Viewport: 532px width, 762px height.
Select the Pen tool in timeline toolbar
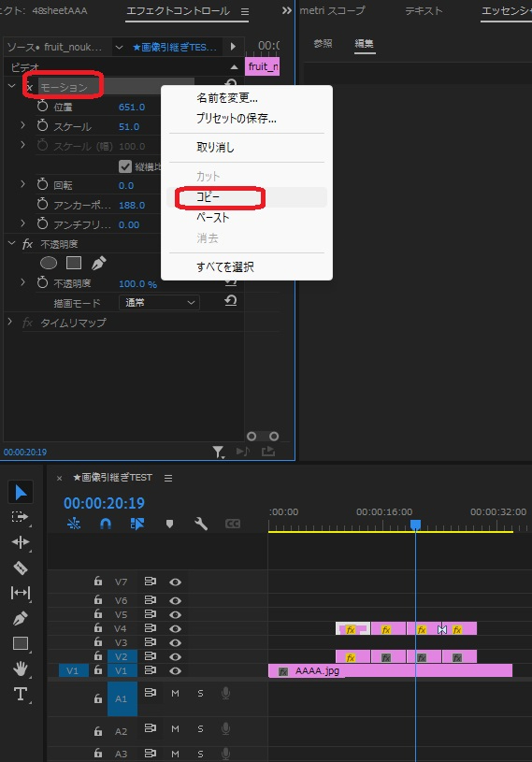pos(21,618)
